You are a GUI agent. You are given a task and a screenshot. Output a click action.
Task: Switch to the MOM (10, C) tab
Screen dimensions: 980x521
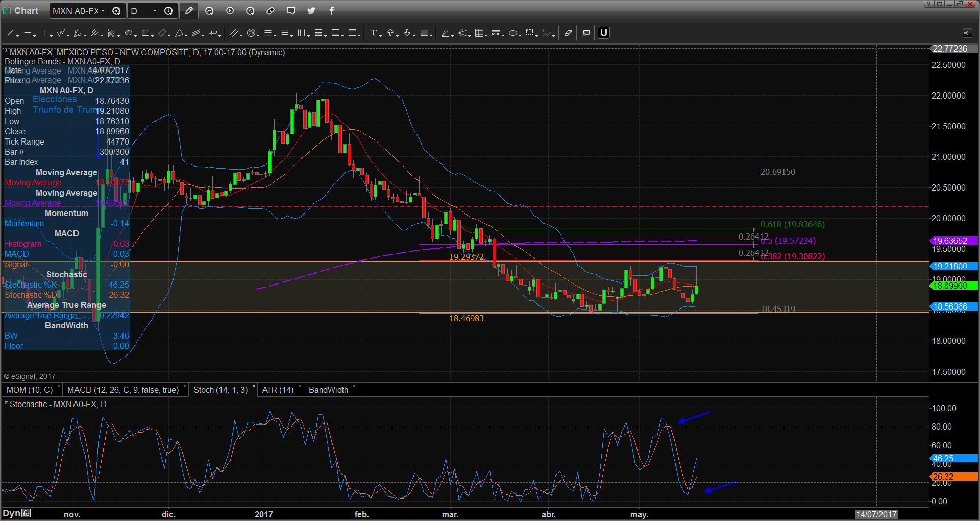click(x=30, y=390)
